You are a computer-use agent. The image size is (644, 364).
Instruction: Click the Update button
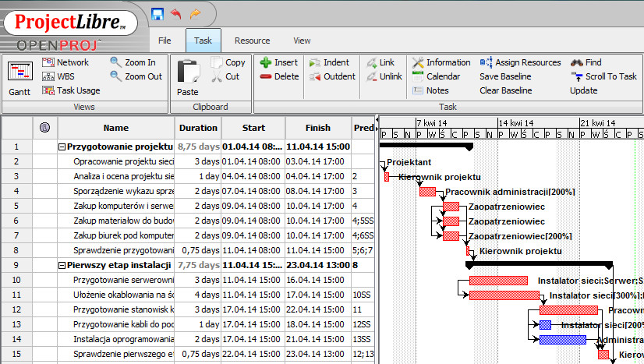[584, 90]
